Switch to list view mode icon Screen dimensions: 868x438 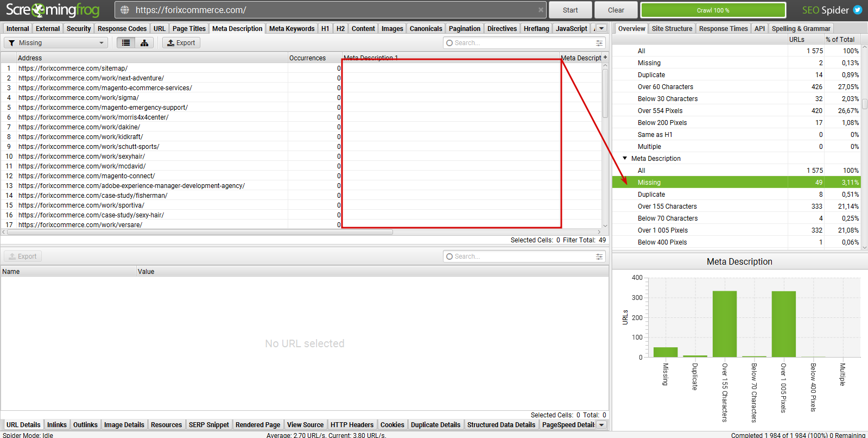[x=126, y=43]
